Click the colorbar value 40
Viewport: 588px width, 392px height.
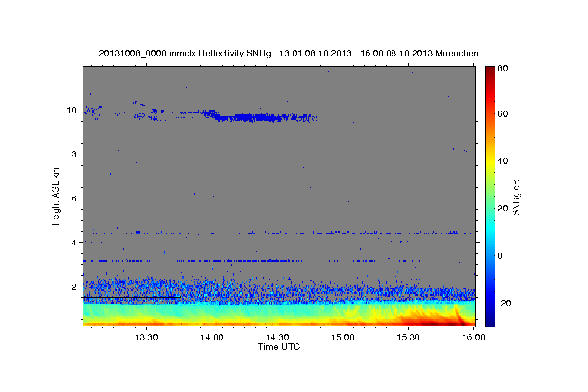(502, 161)
